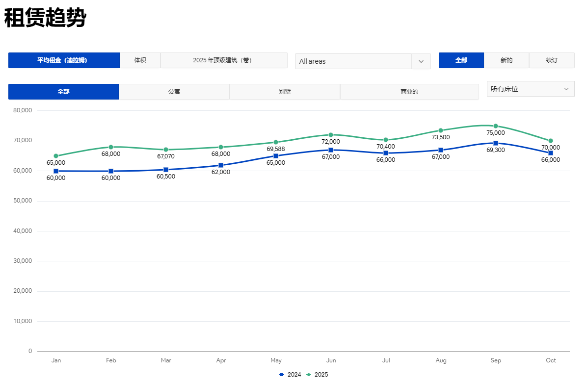Switch to the 全部 contract type option
The width and height of the screenshot is (588, 382).
pos(461,60)
